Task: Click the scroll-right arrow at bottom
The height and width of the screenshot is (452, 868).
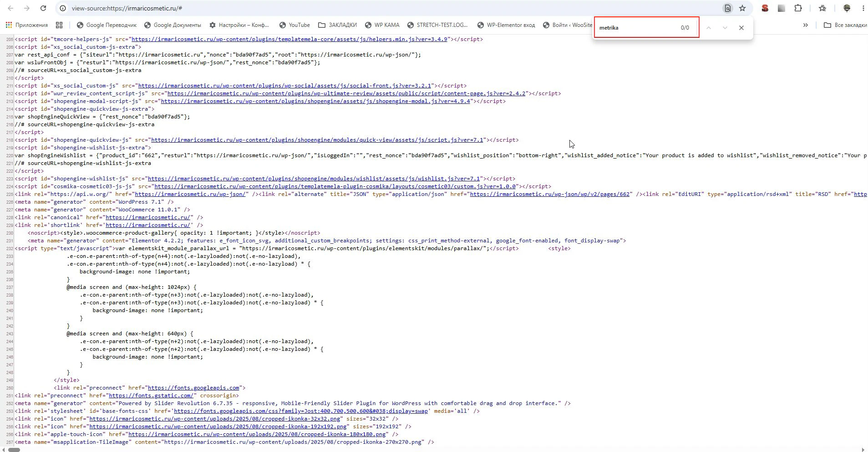Action: pos(864,450)
